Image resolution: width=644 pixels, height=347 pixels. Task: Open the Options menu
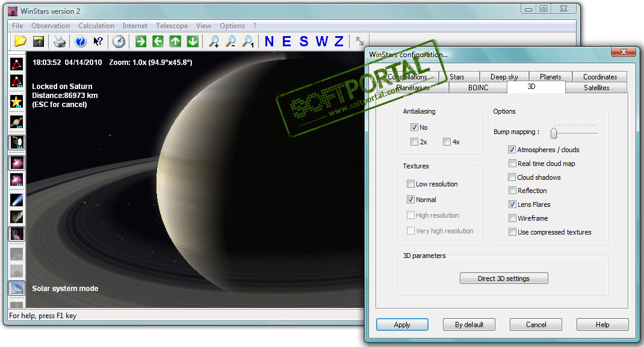pyautogui.click(x=232, y=25)
